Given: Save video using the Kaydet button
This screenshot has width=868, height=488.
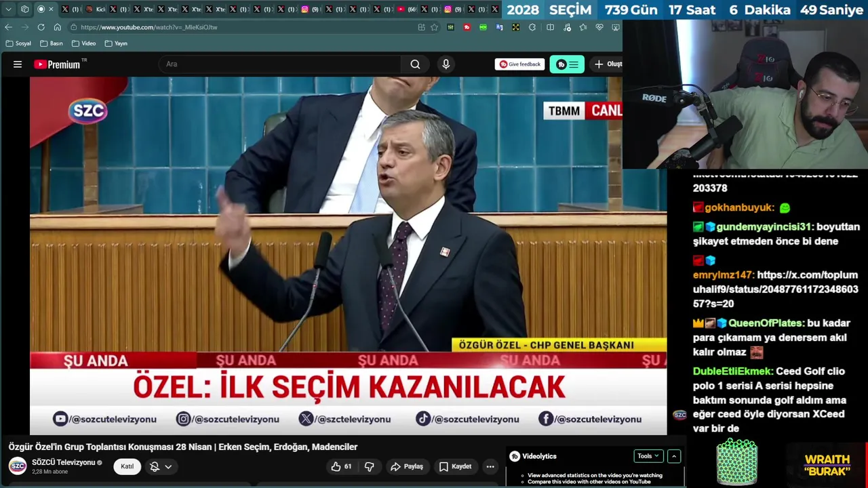Looking at the screenshot, I should [x=455, y=466].
